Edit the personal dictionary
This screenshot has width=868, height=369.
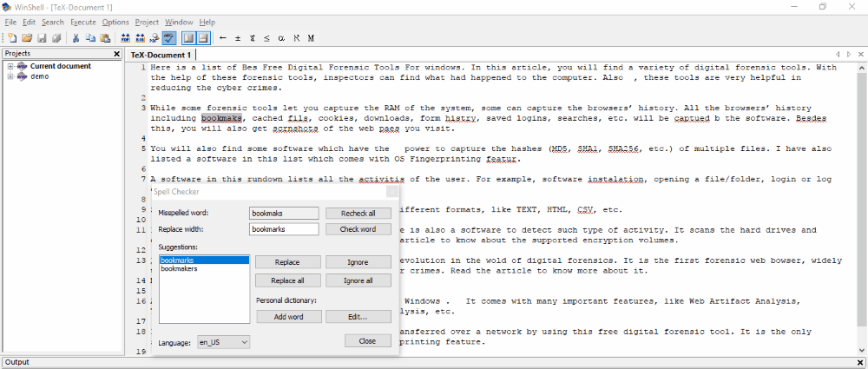pos(358,317)
